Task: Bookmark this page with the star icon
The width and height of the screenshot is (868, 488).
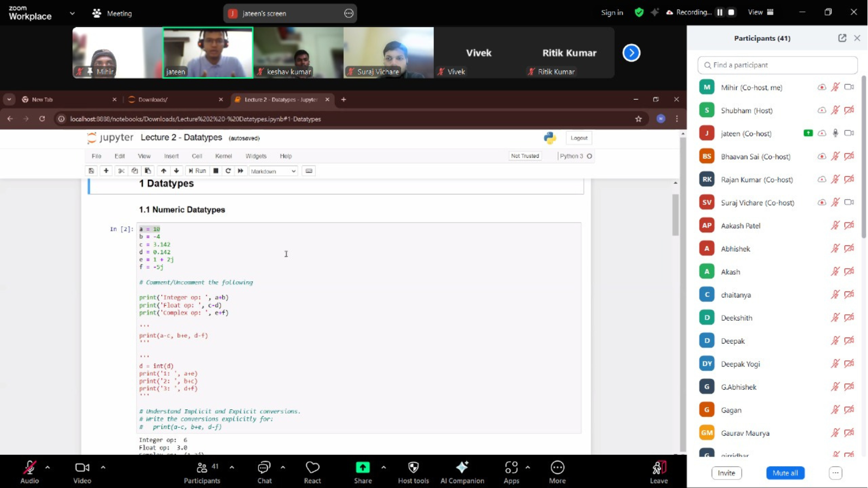Action: pyautogui.click(x=638, y=119)
